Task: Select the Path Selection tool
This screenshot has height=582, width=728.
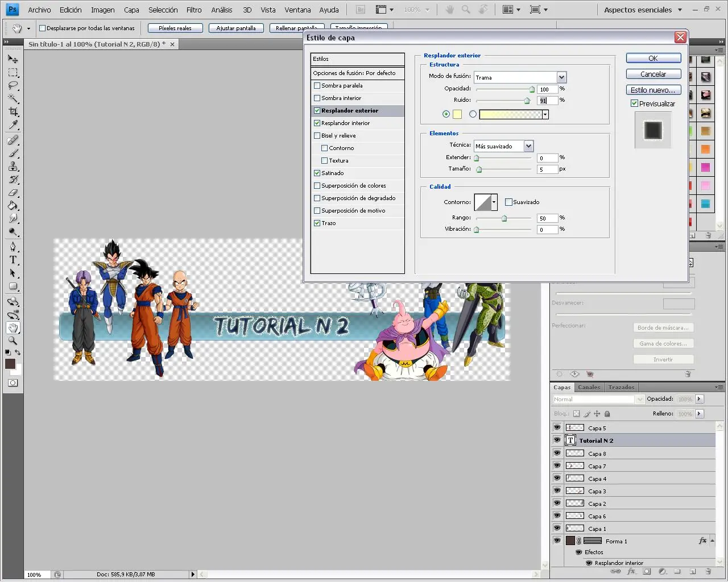Action: (13, 273)
